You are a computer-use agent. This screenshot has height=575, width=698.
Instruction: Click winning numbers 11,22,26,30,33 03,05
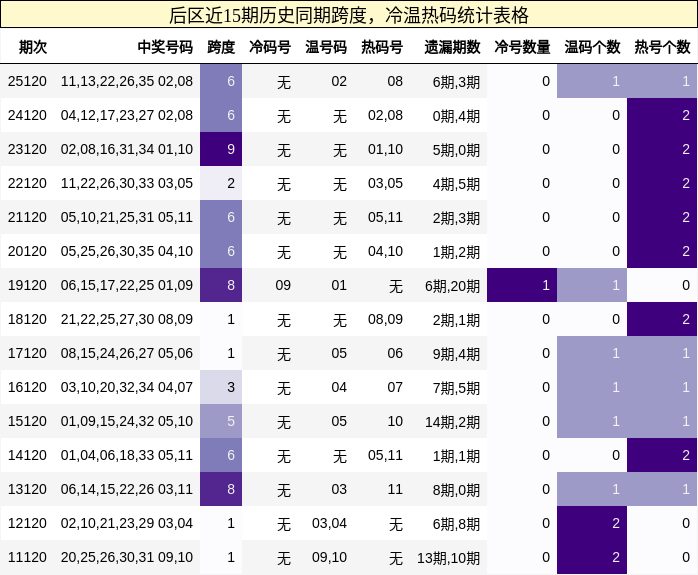(x=127, y=183)
